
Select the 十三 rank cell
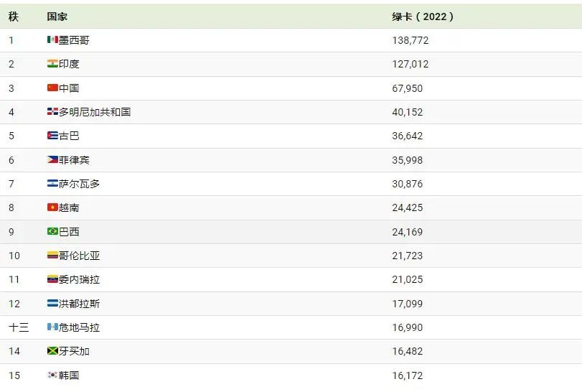pyautogui.click(x=19, y=327)
